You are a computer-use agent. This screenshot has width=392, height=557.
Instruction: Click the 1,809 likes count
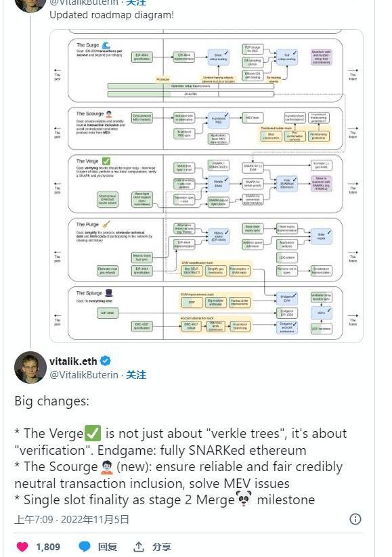48,547
